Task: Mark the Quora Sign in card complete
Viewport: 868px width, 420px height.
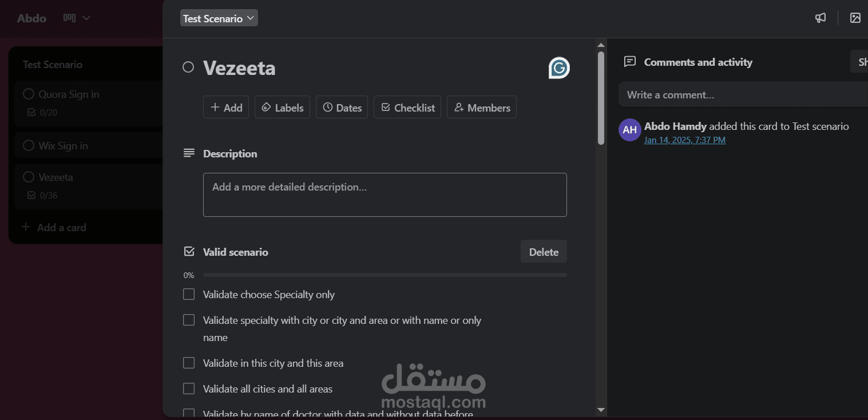Action: (29, 94)
